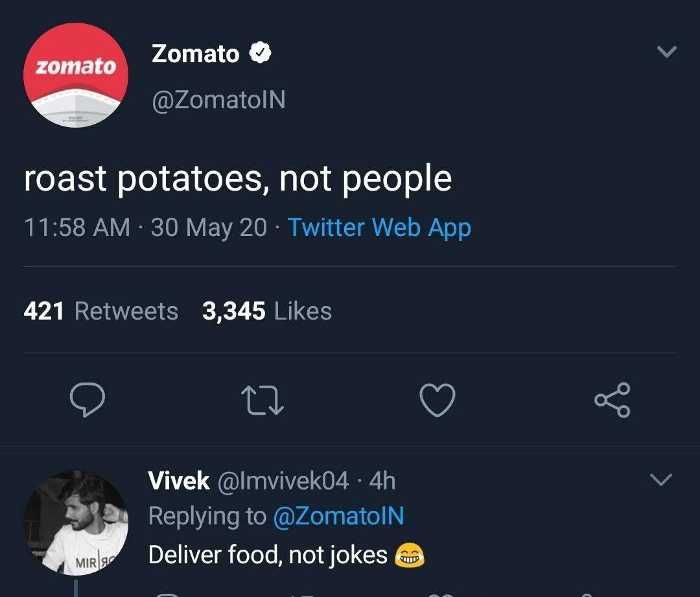This screenshot has width=700, height=597.
Task: Share the Zomato tweet
Action: (x=612, y=401)
